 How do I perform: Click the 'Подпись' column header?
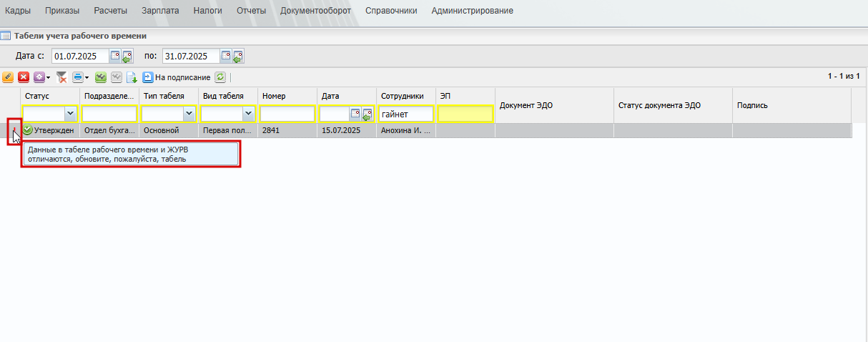pos(791,105)
